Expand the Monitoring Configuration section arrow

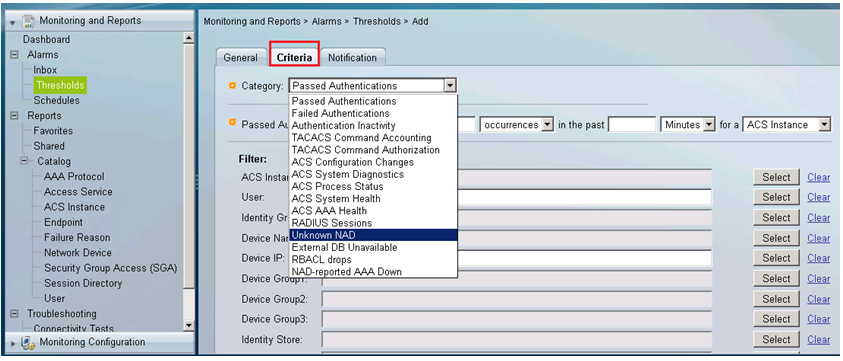[13, 343]
